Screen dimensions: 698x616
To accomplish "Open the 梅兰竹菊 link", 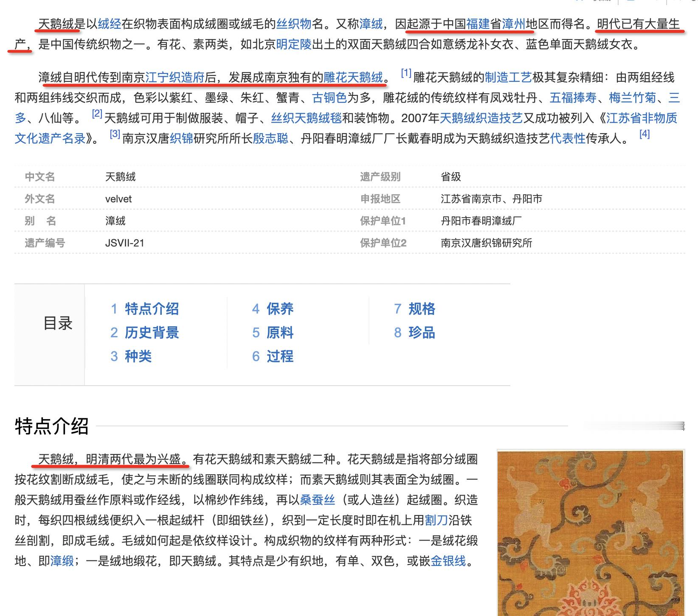I will [633, 98].
